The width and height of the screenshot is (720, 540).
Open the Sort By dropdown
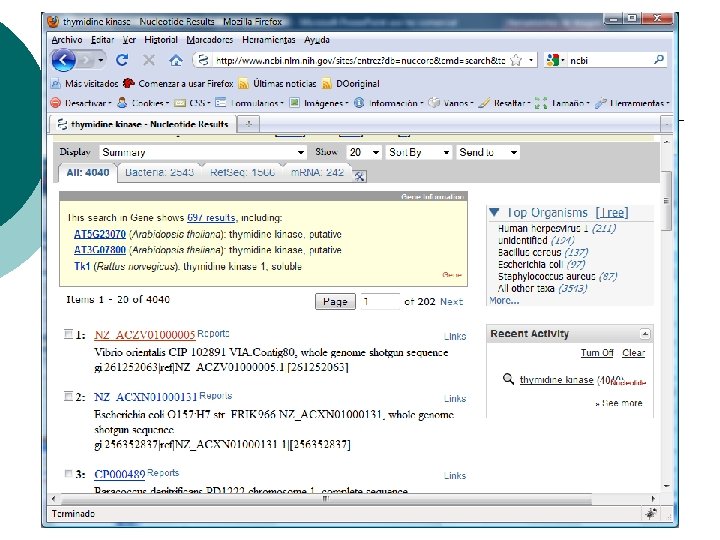[419, 152]
